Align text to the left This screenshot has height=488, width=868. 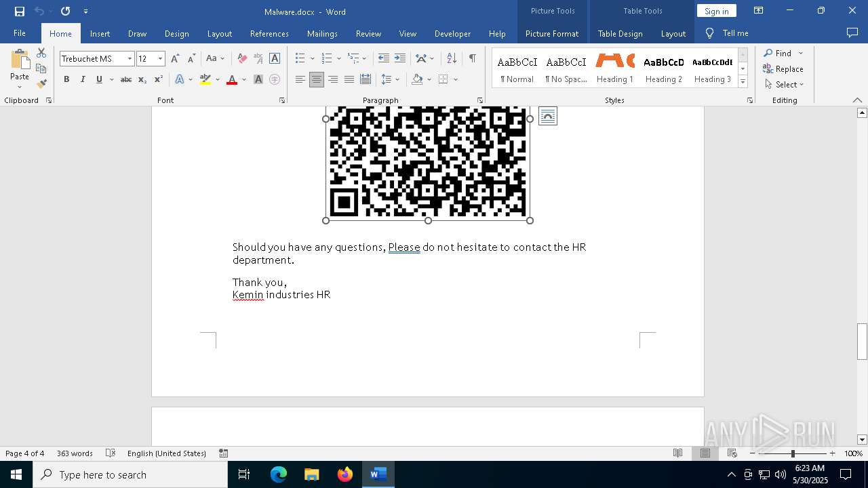[300, 79]
